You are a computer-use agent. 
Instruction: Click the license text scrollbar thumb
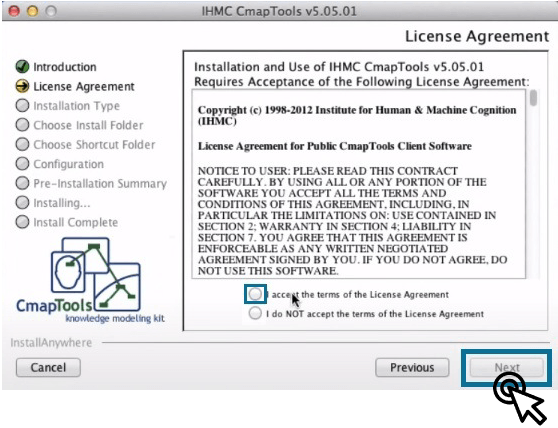point(533,98)
